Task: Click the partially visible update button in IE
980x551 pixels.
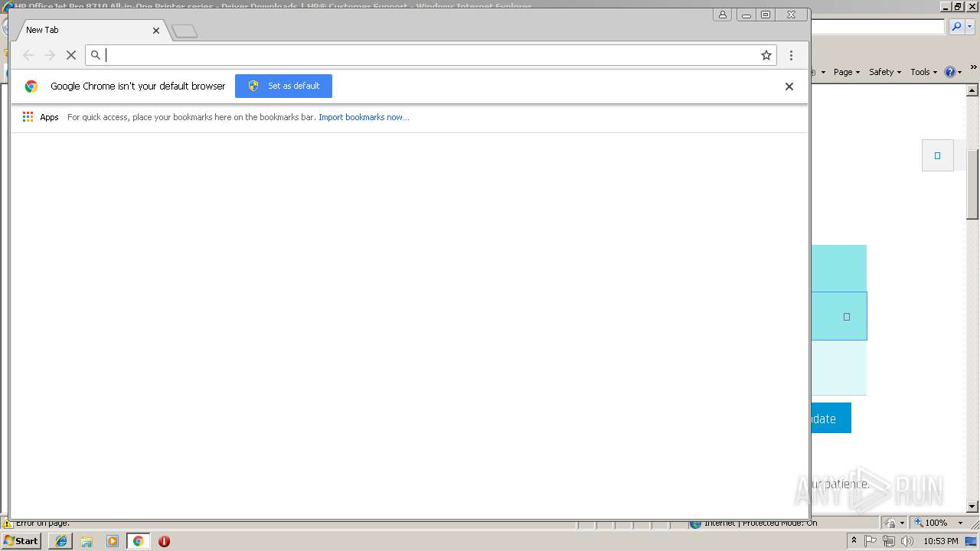Action: [x=831, y=418]
